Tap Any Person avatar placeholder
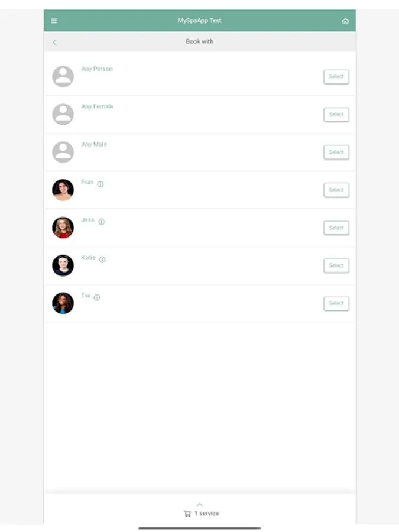The width and height of the screenshot is (399, 532). point(63,77)
